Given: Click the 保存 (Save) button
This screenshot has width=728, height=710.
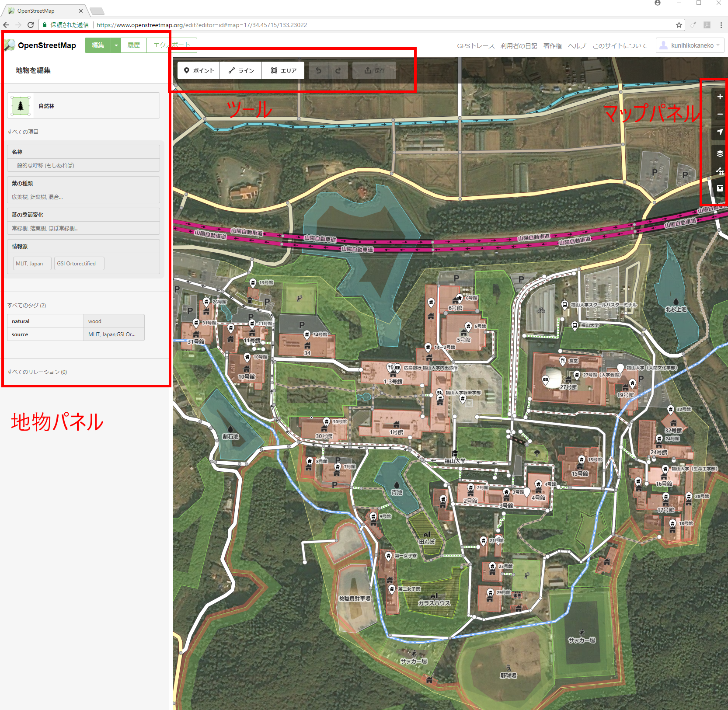Looking at the screenshot, I should [375, 70].
